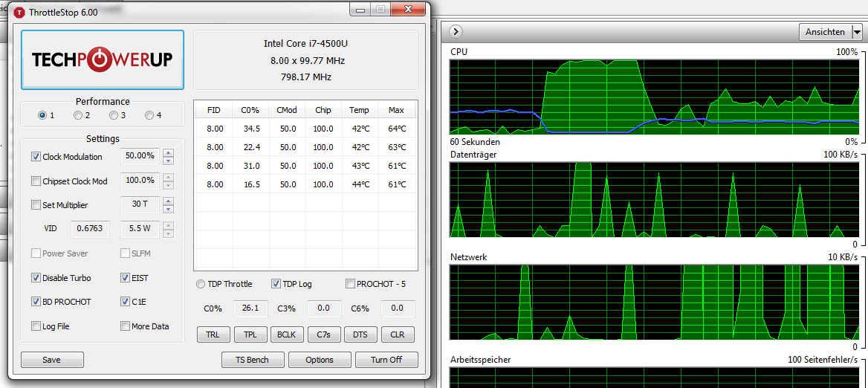Click the Temp column header
The width and height of the screenshot is (868, 388).
359,110
